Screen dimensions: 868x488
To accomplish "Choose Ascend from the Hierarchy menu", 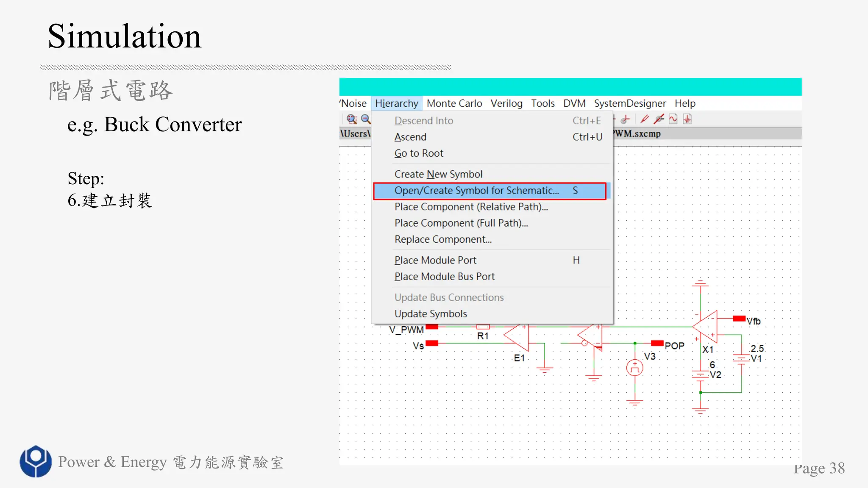I will tap(410, 137).
